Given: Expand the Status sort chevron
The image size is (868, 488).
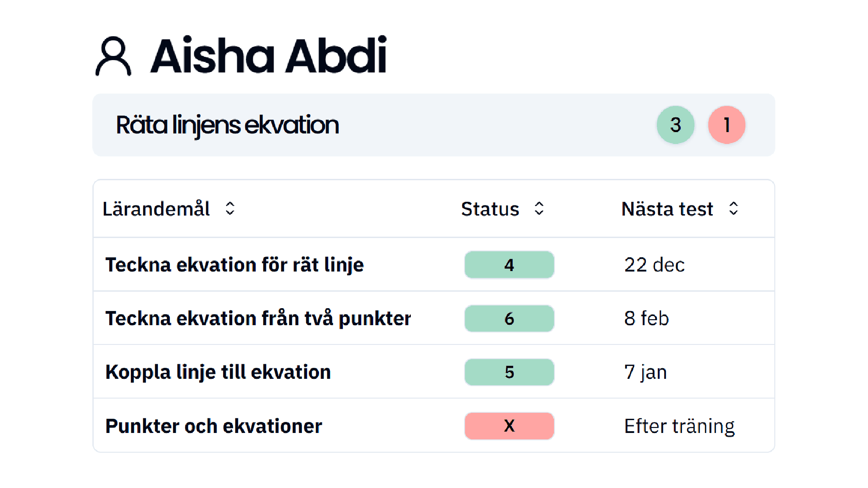Looking at the screenshot, I should tap(539, 209).
